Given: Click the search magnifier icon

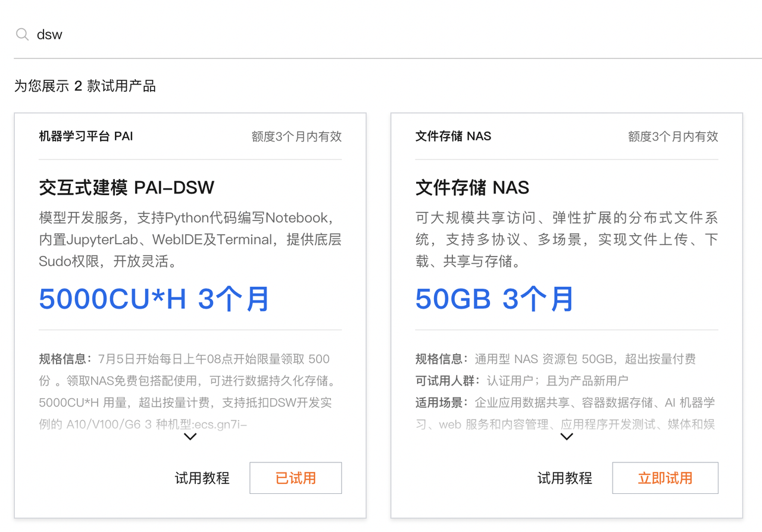Looking at the screenshot, I should pos(22,35).
